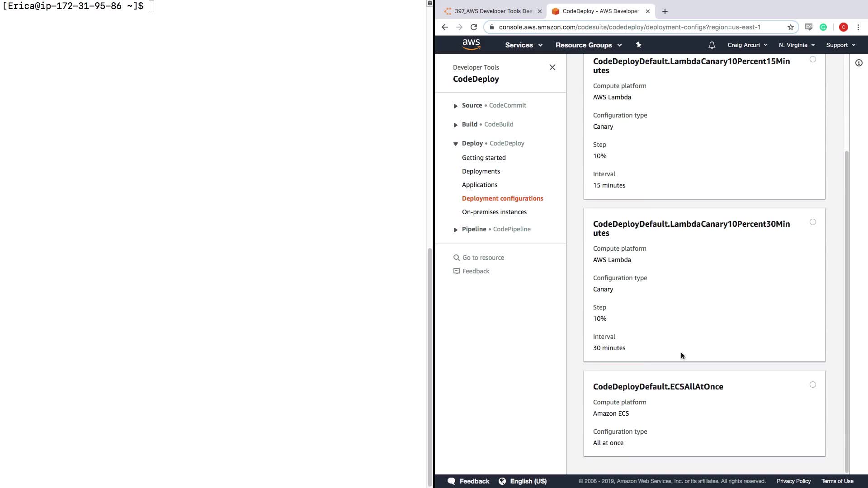This screenshot has height=488, width=868.
Task: Click the AWS logo home icon
Action: 471,44
